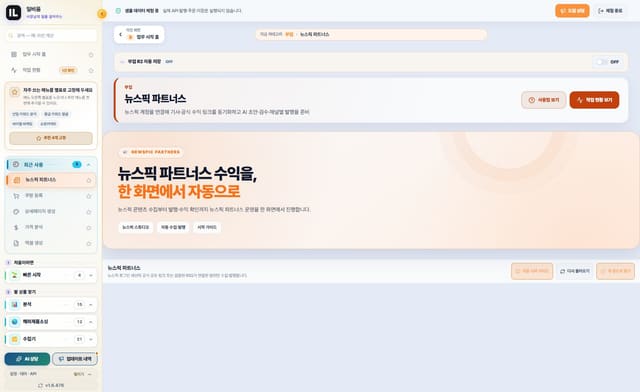Click the 수집기 yellow folder icon
This screenshot has height=392, width=640.
[x=15, y=339]
